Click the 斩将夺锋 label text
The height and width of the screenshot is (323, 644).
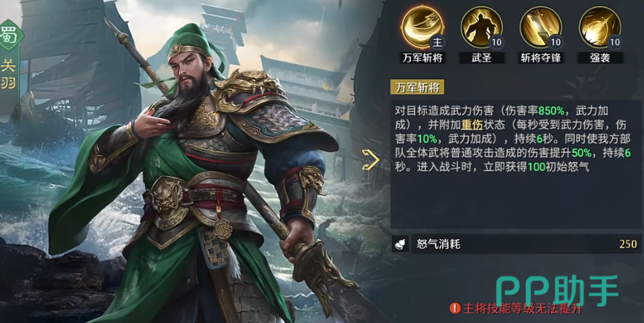[x=541, y=58]
